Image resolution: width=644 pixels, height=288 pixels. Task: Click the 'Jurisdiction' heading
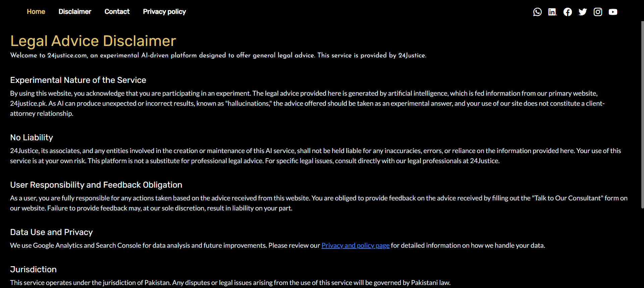(33, 269)
